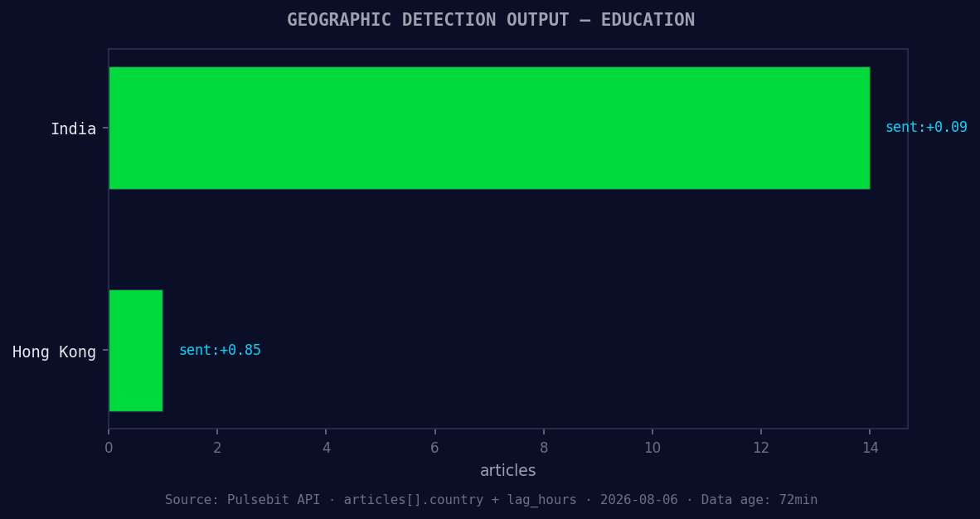Viewport: 980px width, 519px height.
Task: Click the x-axis tick label '10'
Action: (653, 448)
